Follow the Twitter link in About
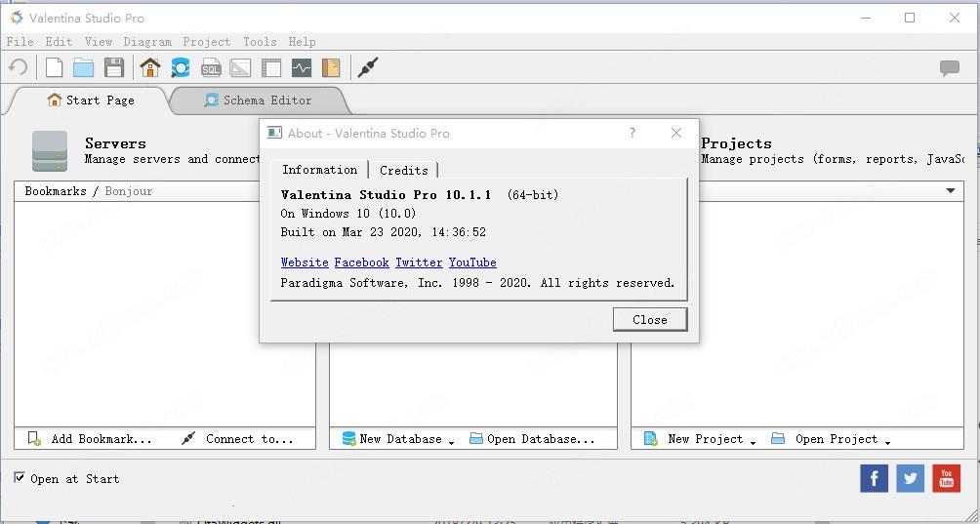Screen dimensions: 980x524 point(419,262)
